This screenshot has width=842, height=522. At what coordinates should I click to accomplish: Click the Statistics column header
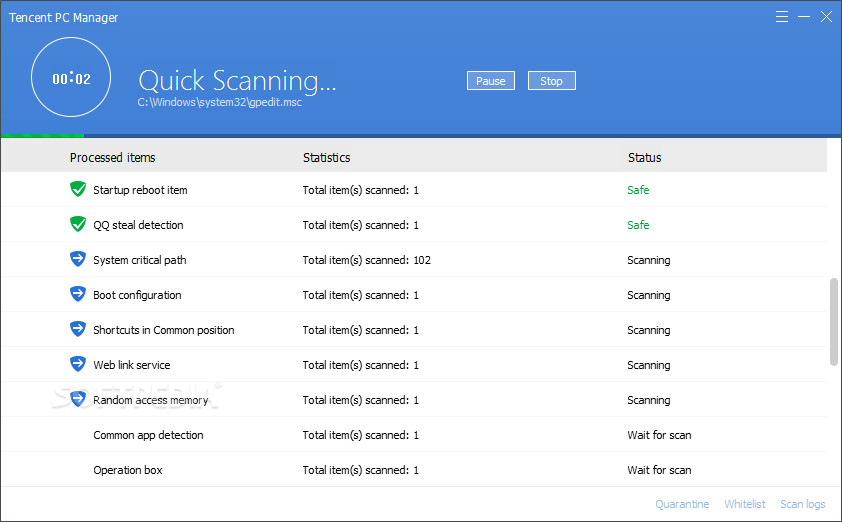(x=326, y=157)
